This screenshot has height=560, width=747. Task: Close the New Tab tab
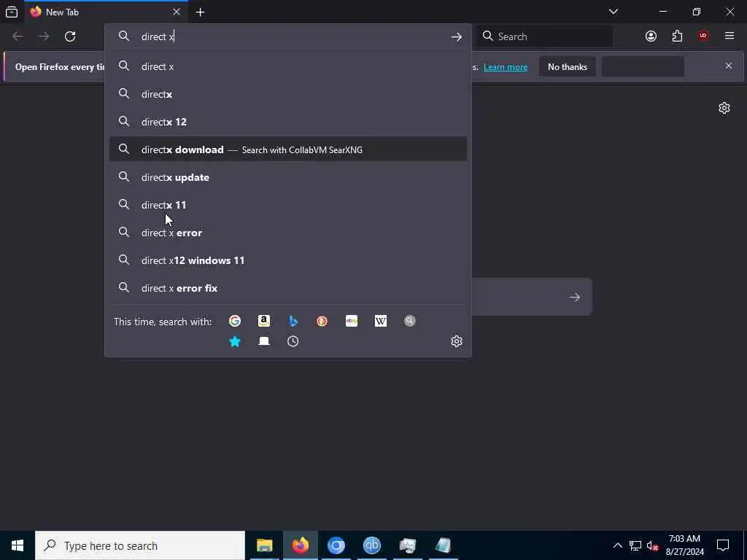177,12
